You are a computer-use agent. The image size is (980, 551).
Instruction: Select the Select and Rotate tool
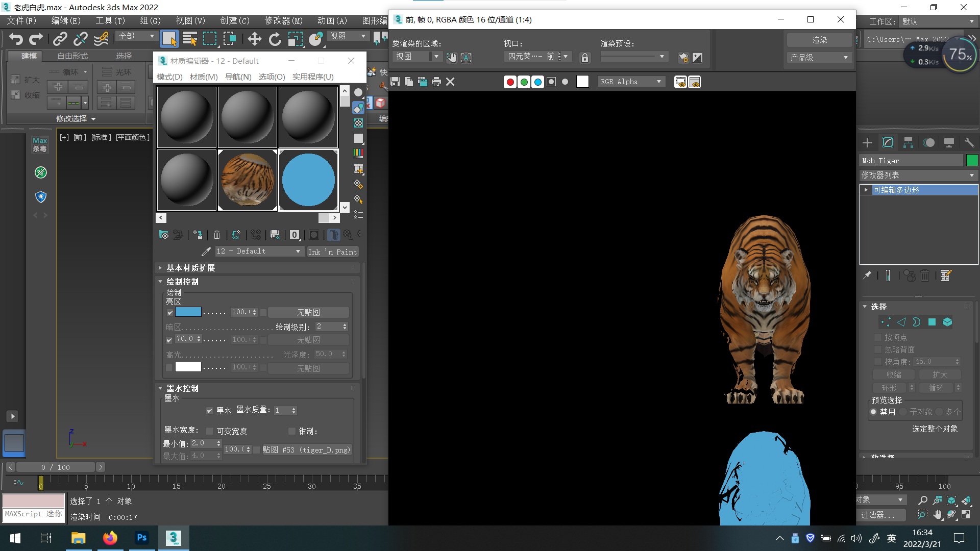(275, 39)
